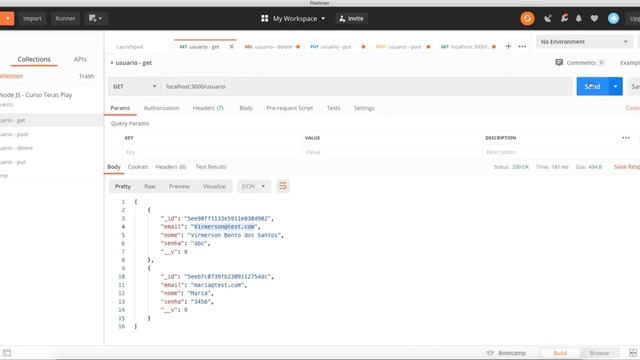The image size is (640, 360).
Task: Open the request Settings tab
Action: 364,108
